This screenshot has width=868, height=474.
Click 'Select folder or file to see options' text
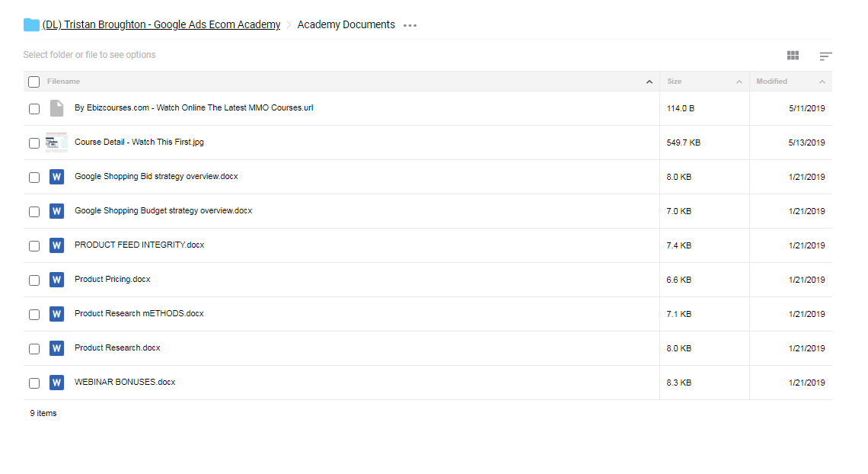click(89, 55)
